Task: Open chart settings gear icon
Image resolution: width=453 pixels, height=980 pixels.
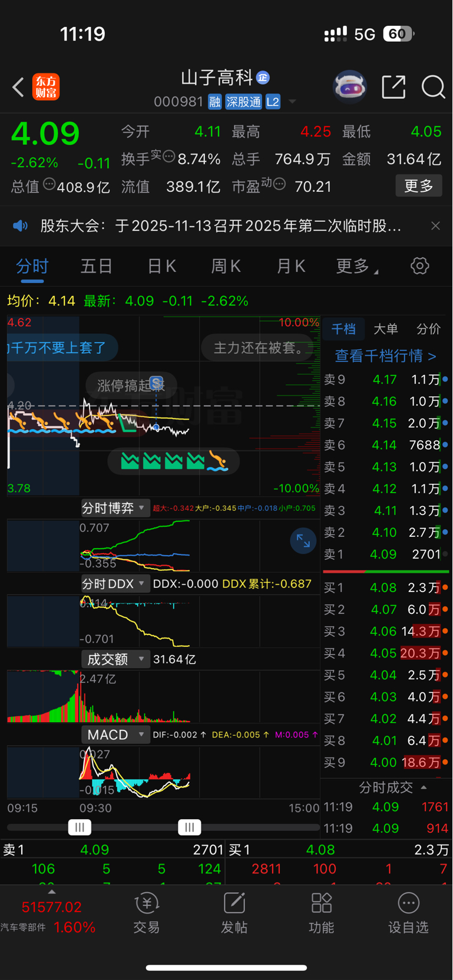Action: 419,266
